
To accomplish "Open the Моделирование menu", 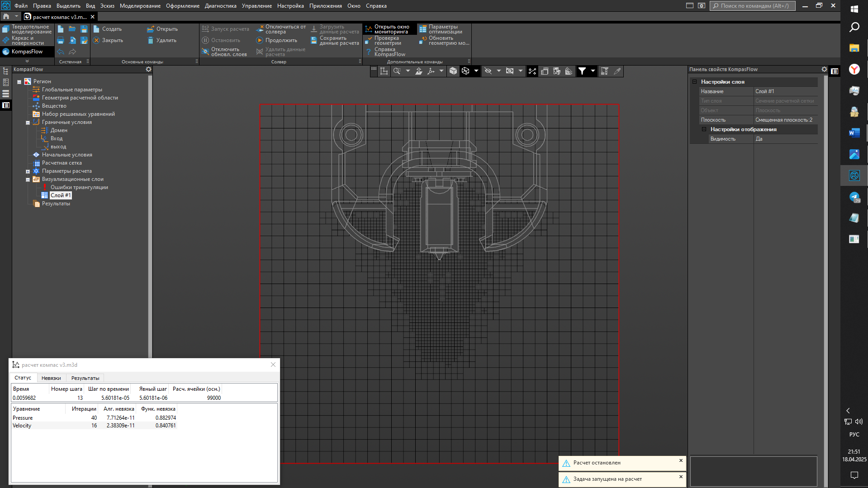I will [140, 6].
